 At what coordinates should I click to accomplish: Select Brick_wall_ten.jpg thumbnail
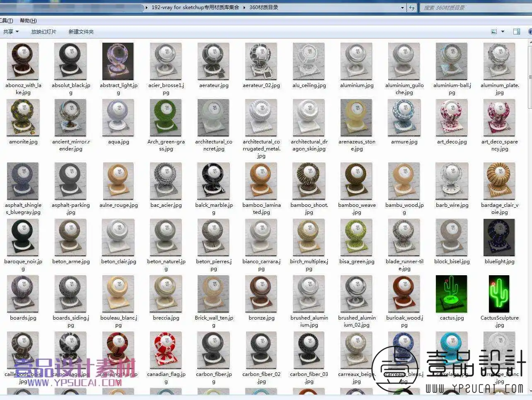click(x=213, y=294)
